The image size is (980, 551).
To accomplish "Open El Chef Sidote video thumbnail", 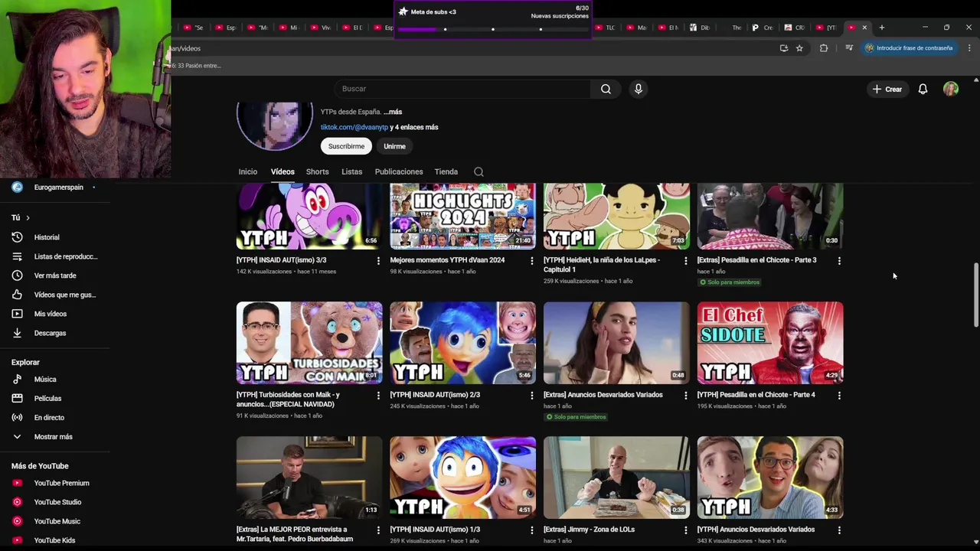I will 770,343.
